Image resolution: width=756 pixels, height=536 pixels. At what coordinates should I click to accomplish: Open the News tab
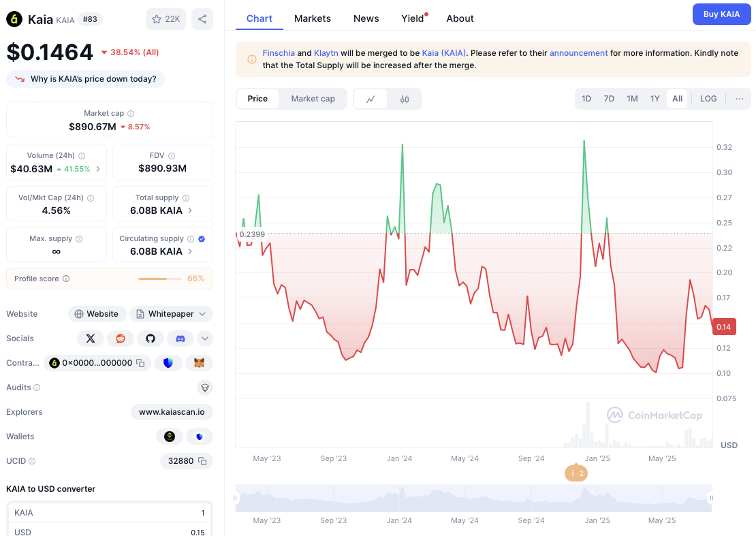click(x=366, y=18)
